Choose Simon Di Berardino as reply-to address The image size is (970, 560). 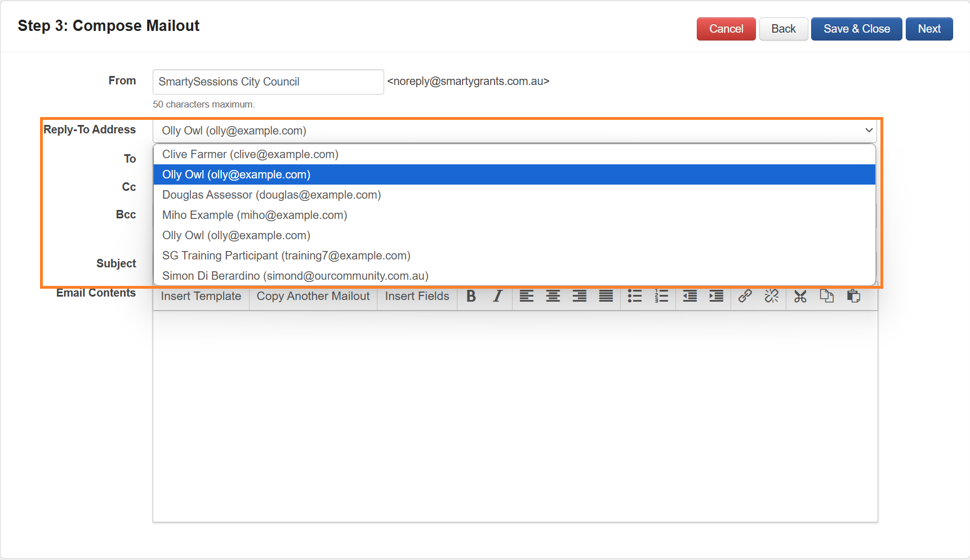295,276
